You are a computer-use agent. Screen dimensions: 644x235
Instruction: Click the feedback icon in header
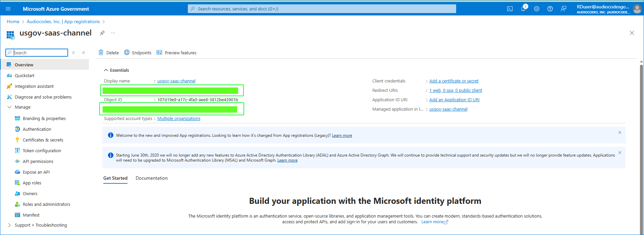pos(563,9)
